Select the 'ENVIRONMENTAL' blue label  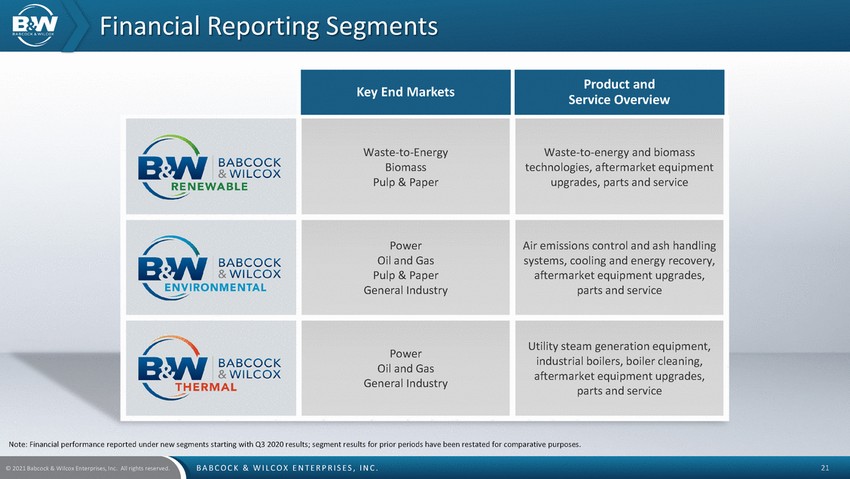215,287
